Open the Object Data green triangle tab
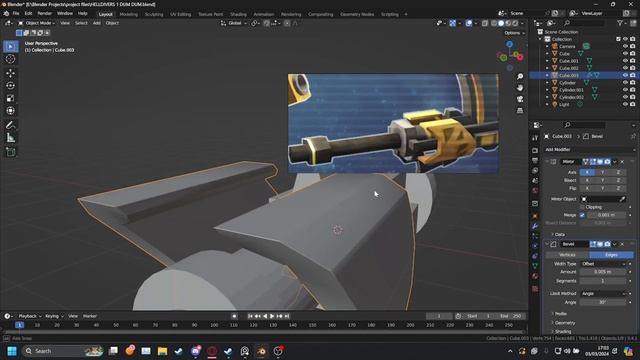The width and height of the screenshot is (640, 360). coord(535,266)
